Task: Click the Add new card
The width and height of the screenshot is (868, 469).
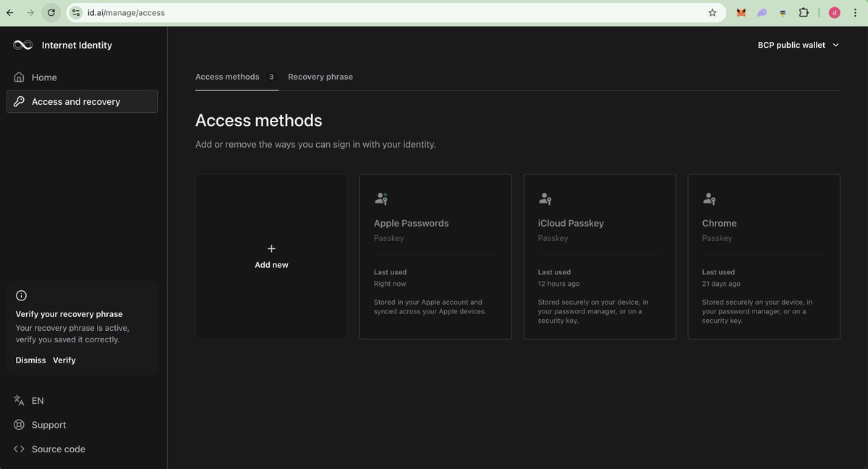Action: [271, 256]
